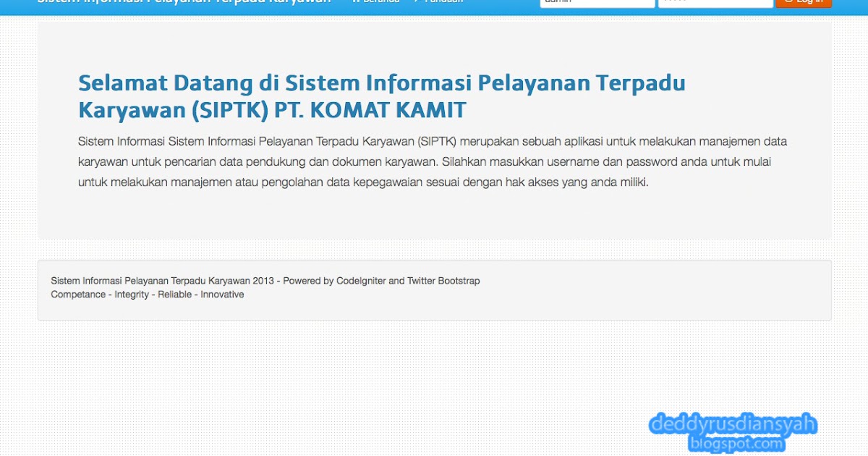This screenshot has height=456, width=868.
Task: Open the Panduan navigation link
Action: (438, 2)
